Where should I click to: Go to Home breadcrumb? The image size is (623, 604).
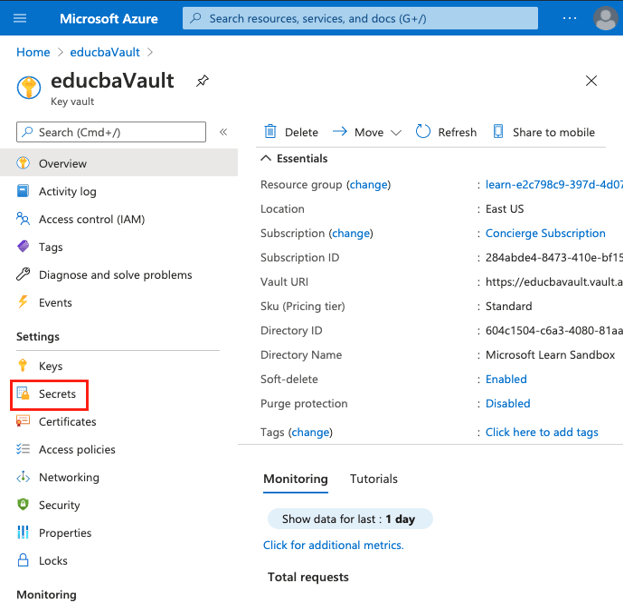point(33,52)
